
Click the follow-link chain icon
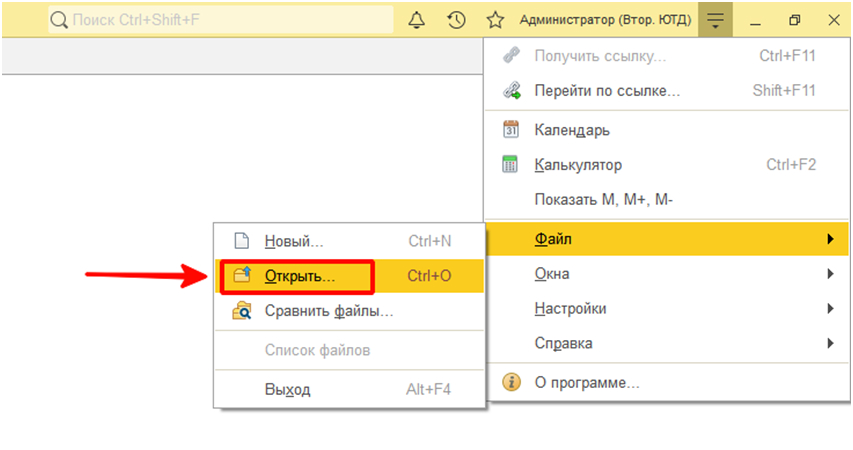pyautogui.click(x=511, y=91)
